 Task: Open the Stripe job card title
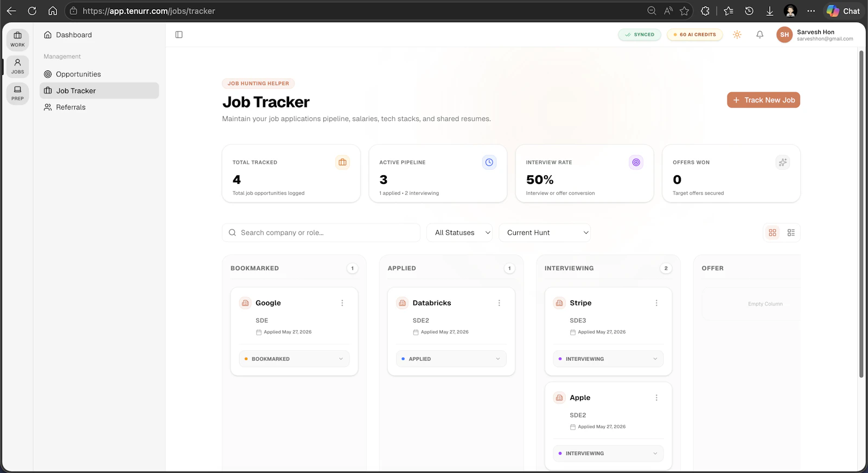[580, 303]
